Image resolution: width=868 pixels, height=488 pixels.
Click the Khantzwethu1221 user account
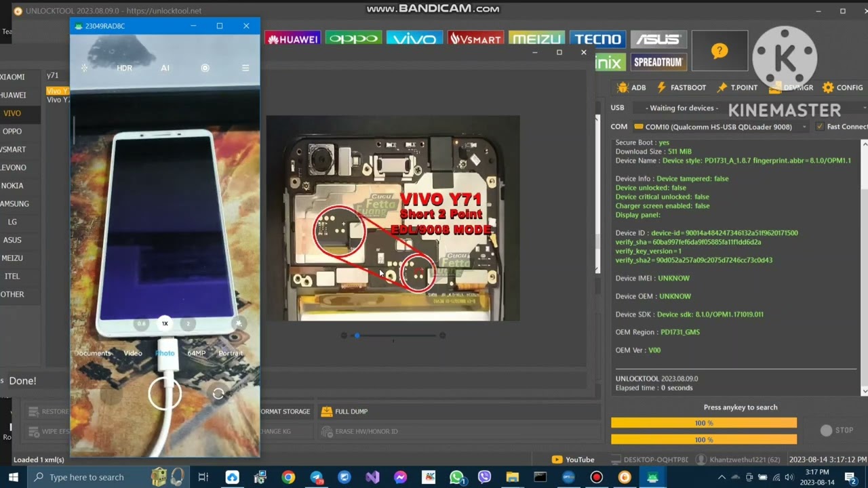pos(739,460)
